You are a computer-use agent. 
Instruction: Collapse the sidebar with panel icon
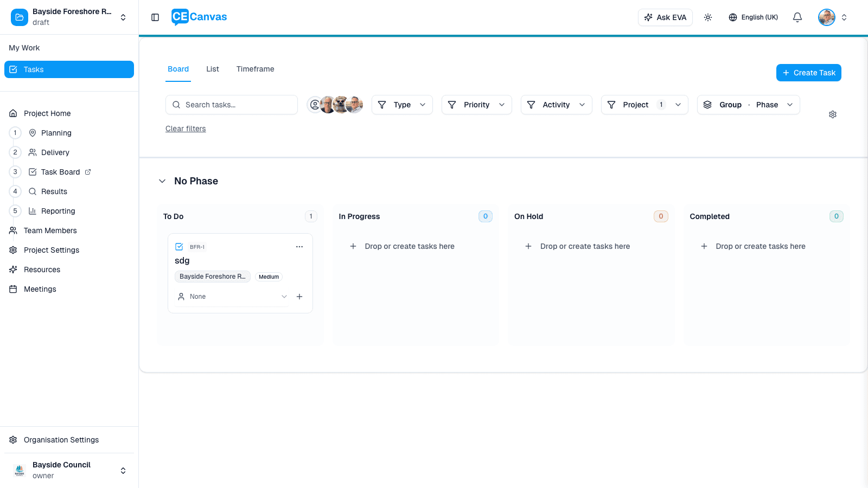coord(155,17)
